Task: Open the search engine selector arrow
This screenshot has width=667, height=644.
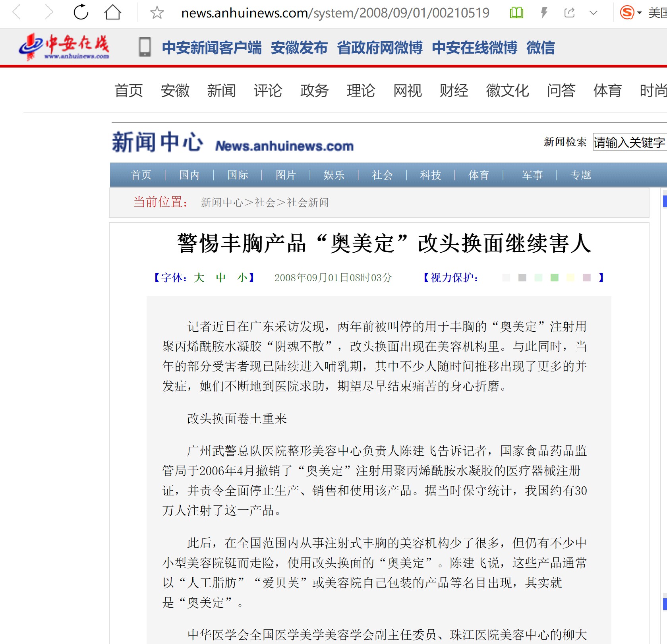Action: pos(640,13)
